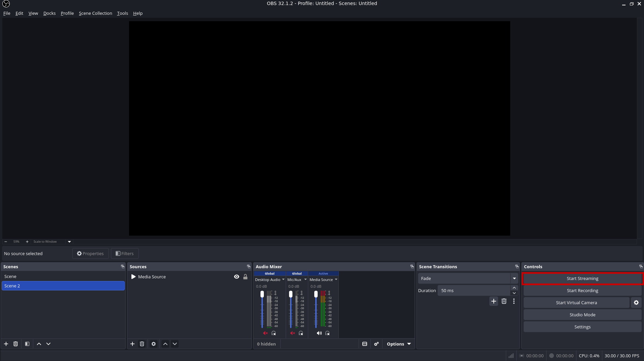Image resolution: width=644 pixels, height=361 pixels.
Task: Open the Tools menu
Action: pos(122,13)
